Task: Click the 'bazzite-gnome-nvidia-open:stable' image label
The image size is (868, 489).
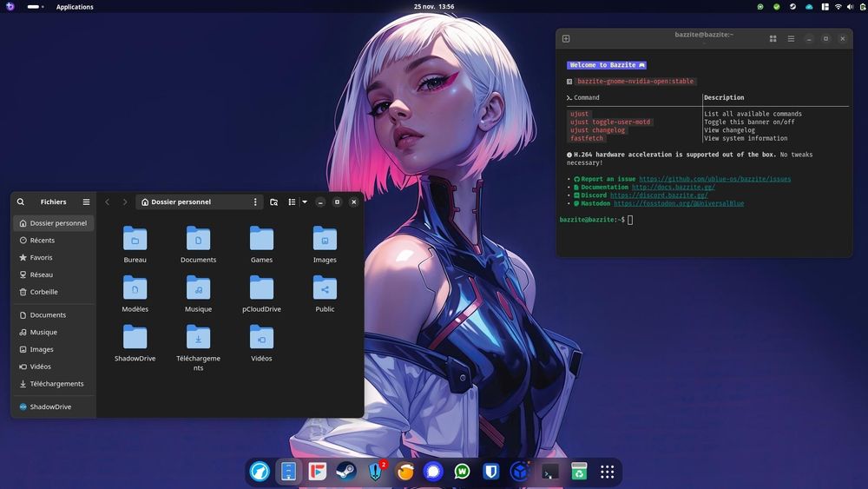Action: tap(635, 82)
